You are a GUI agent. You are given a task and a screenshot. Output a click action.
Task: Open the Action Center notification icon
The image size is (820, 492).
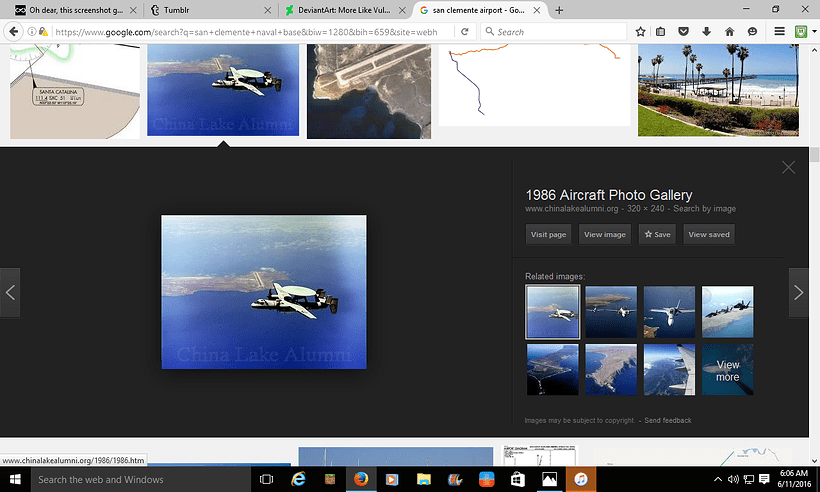coord(764,479)
